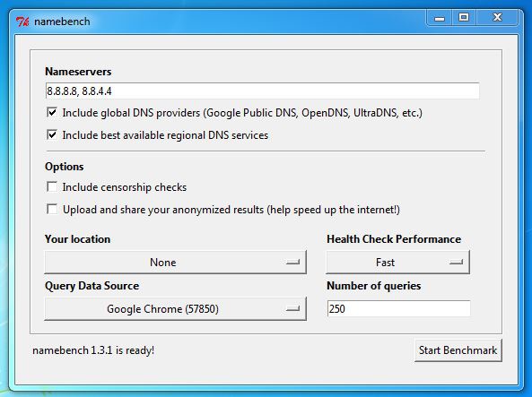This screenshot has width=532, height=397.
Task: Open the Your location dropdown showing None
Action: [176, 262]
